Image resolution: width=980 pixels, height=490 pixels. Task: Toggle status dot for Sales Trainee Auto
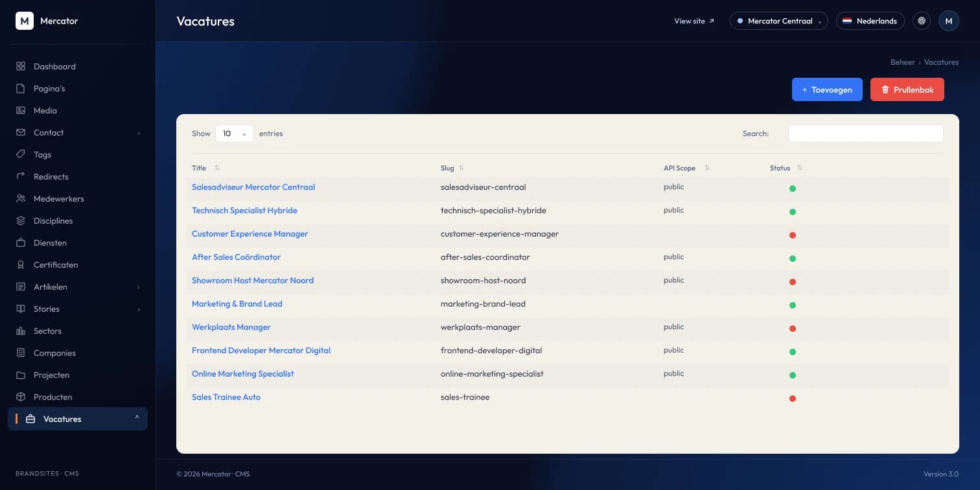pyautogui.click(x=792, y=399)
